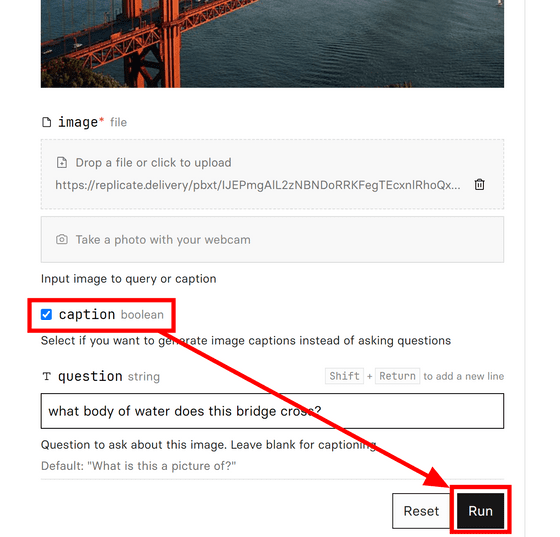Click the trash icon to remove uploaded image

pyautogui.click(x=479, y=185)
